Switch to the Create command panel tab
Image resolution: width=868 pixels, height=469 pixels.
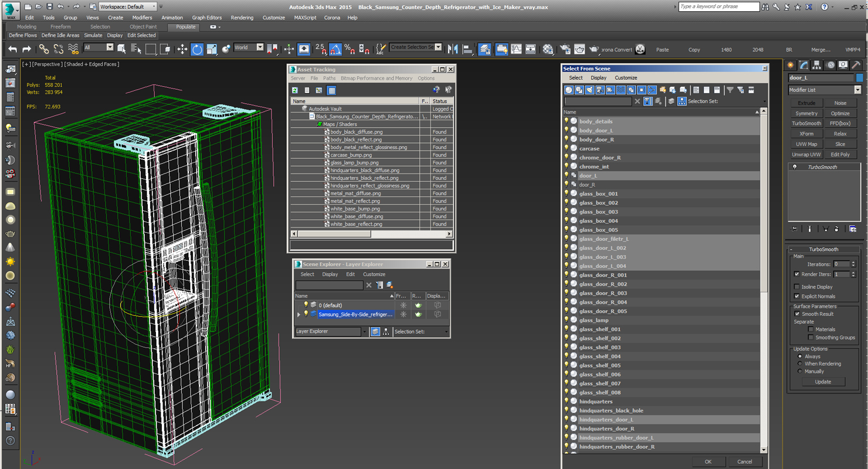791,65
